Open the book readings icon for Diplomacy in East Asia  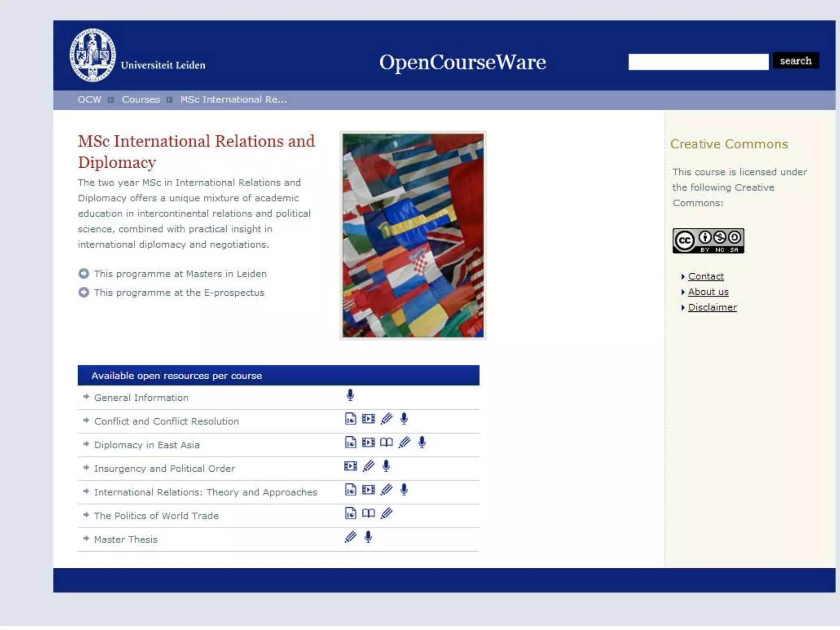pyautogui.click(x=386, y=443)
